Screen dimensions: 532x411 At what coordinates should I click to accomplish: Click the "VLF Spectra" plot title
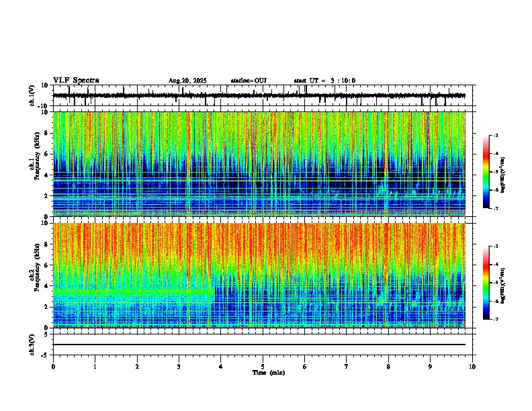point(76,81)
